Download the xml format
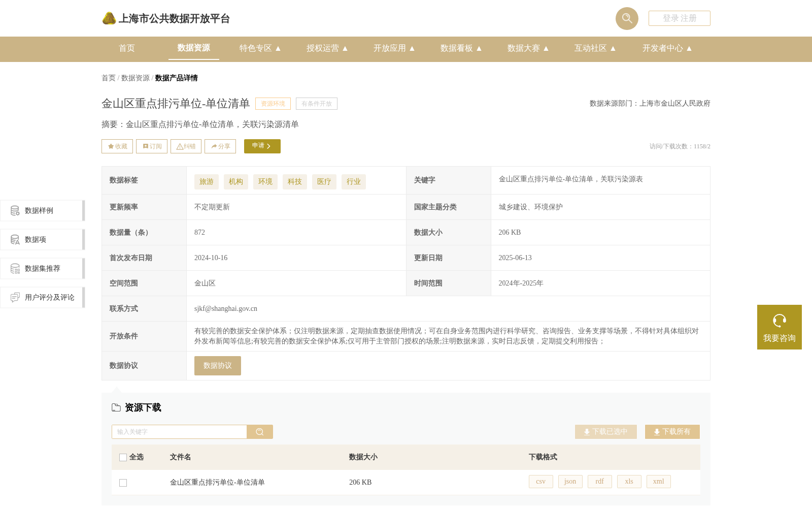Screen dimensions: 812x508 (659, 482)
